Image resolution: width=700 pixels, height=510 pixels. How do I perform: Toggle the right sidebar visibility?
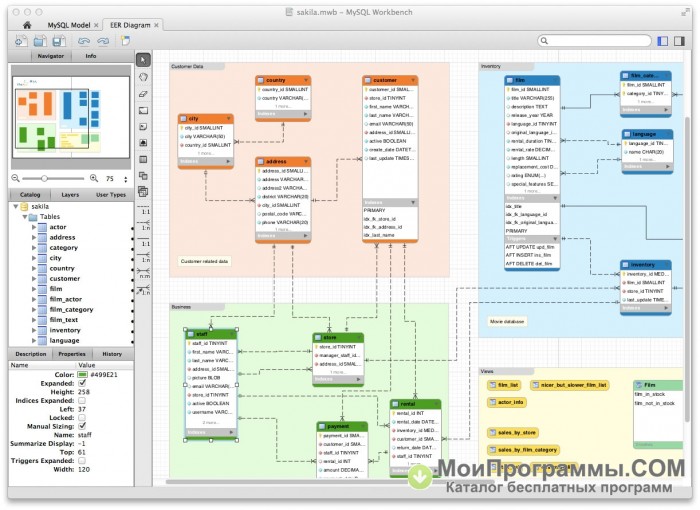679,41
